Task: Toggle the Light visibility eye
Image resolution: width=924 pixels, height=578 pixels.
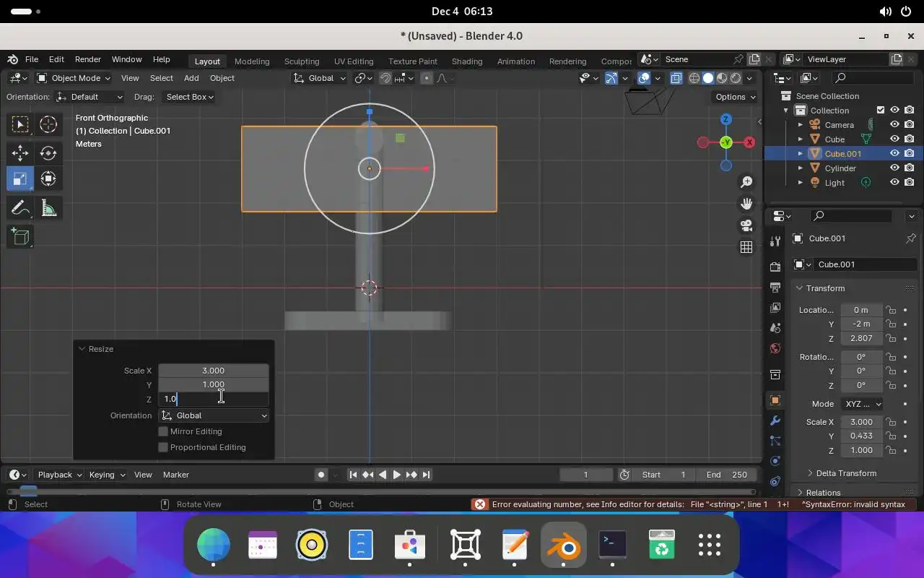Action: 894,182
